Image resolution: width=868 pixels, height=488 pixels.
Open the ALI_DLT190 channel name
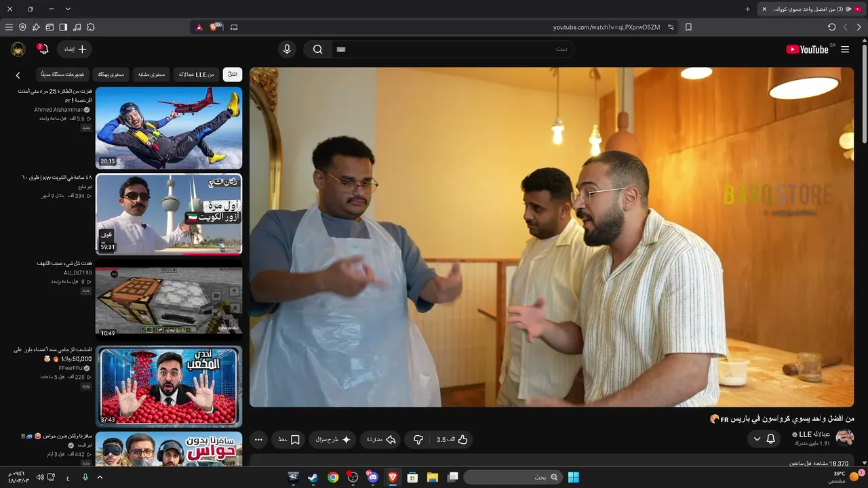(78, 273)
